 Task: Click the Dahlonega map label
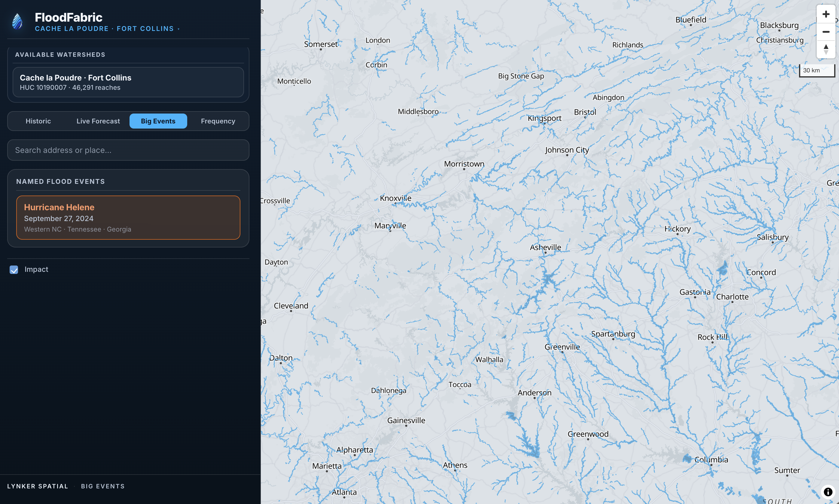click(388, 390)
